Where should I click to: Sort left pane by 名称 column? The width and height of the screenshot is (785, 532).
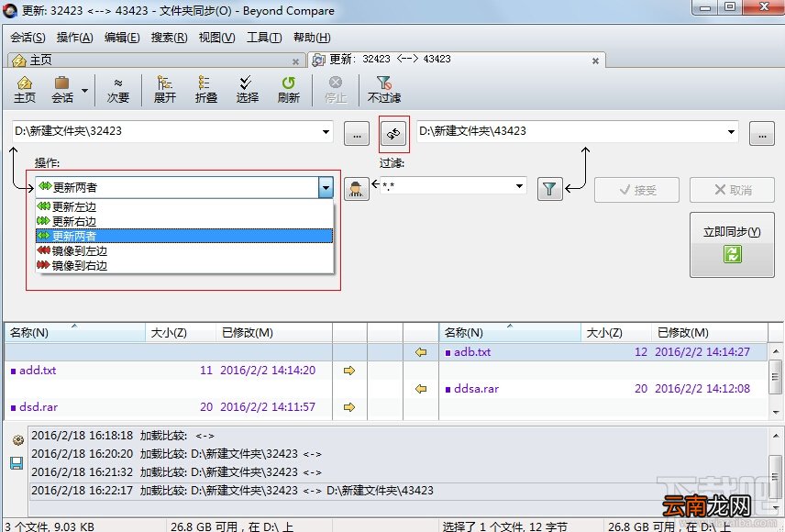[75, 333]
